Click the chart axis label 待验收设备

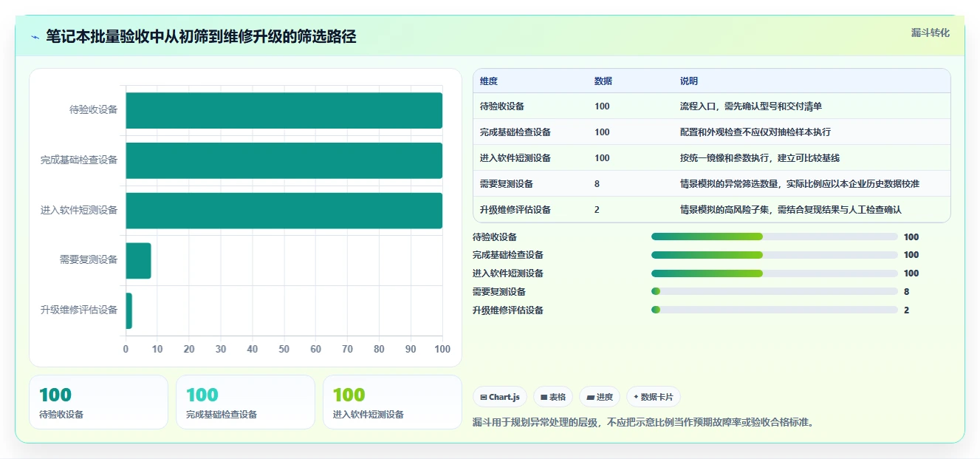94,110
